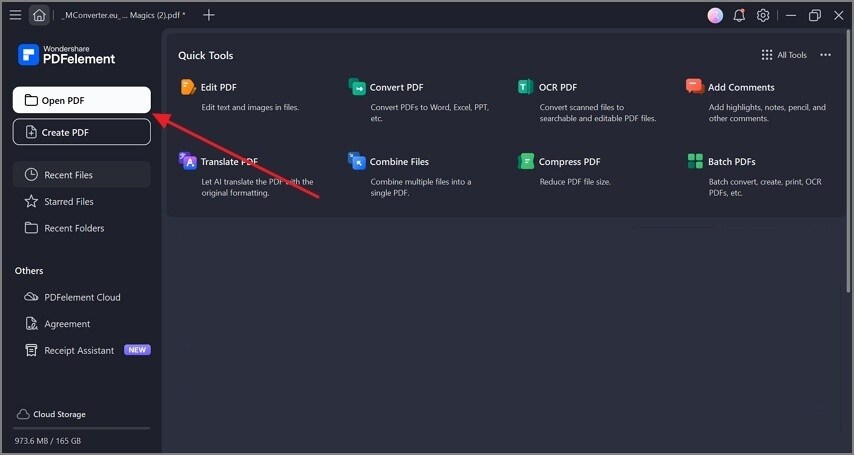This screenshot has width=854, height=455.
Task: Click the Combine Files tool icon
Action: [357, 161]
